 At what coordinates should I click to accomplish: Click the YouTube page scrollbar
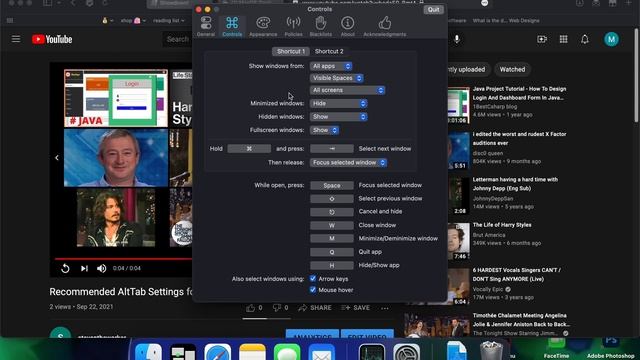637,76
